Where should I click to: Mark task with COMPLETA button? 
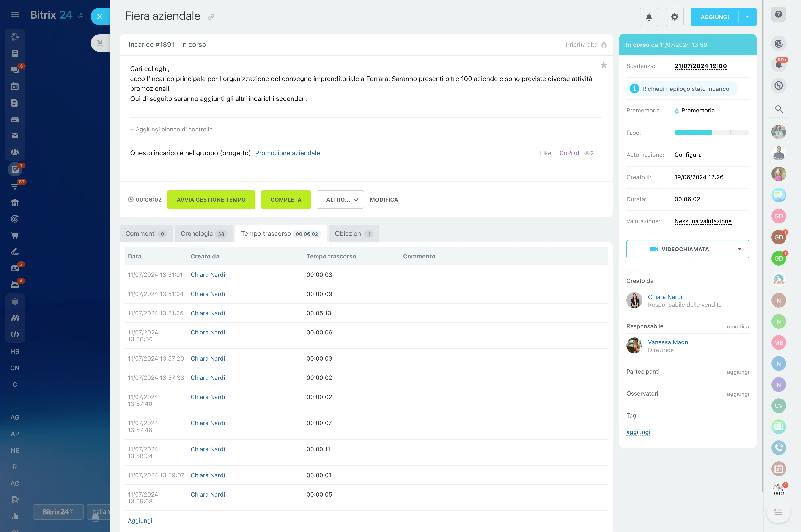286,200
